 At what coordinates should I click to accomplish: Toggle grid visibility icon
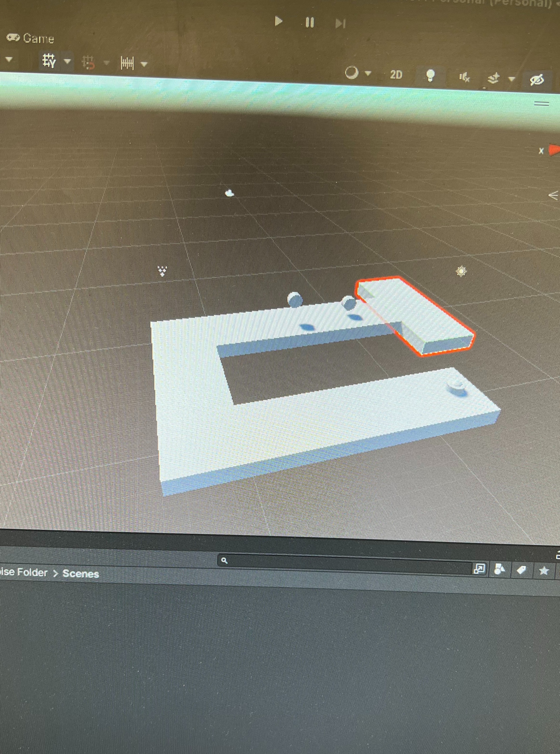(49, 61)
